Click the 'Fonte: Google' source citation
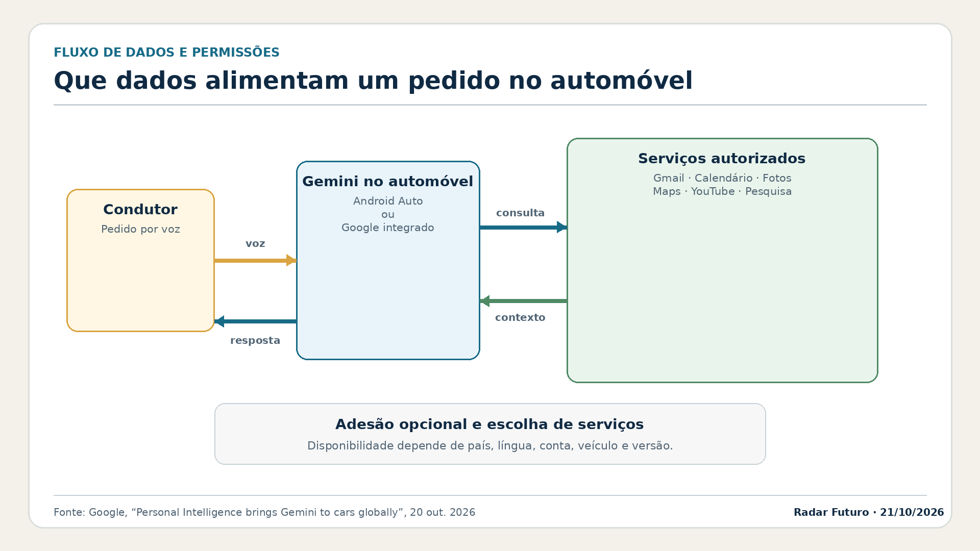This screenshot has height=551, width=980. click(x=264, y=512)
